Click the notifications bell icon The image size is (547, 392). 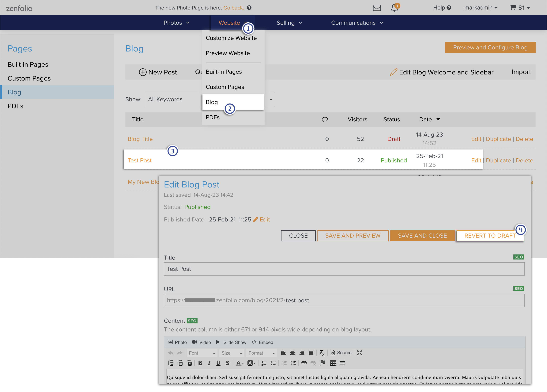pos(394,8)
